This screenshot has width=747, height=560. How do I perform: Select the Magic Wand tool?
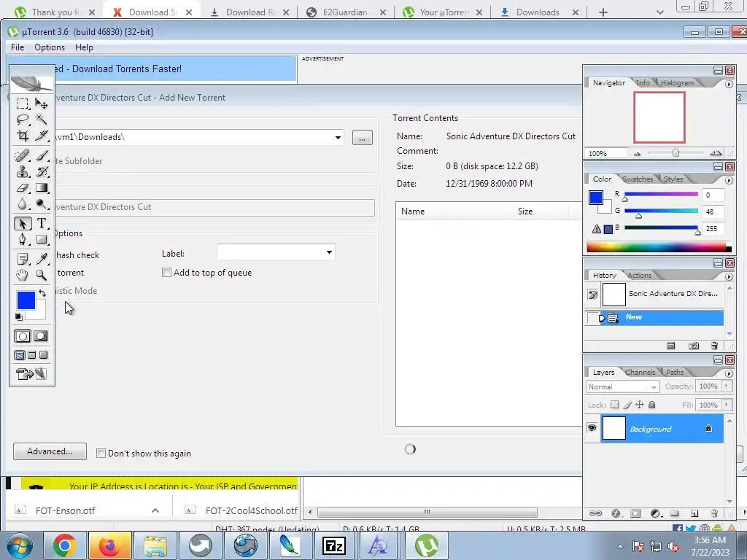(x=42, y=120)
